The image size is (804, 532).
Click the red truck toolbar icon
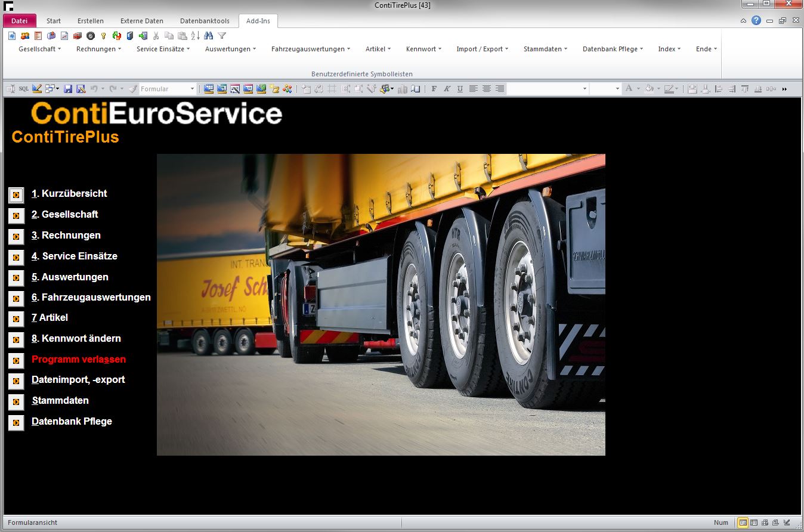tap(78, 36)
